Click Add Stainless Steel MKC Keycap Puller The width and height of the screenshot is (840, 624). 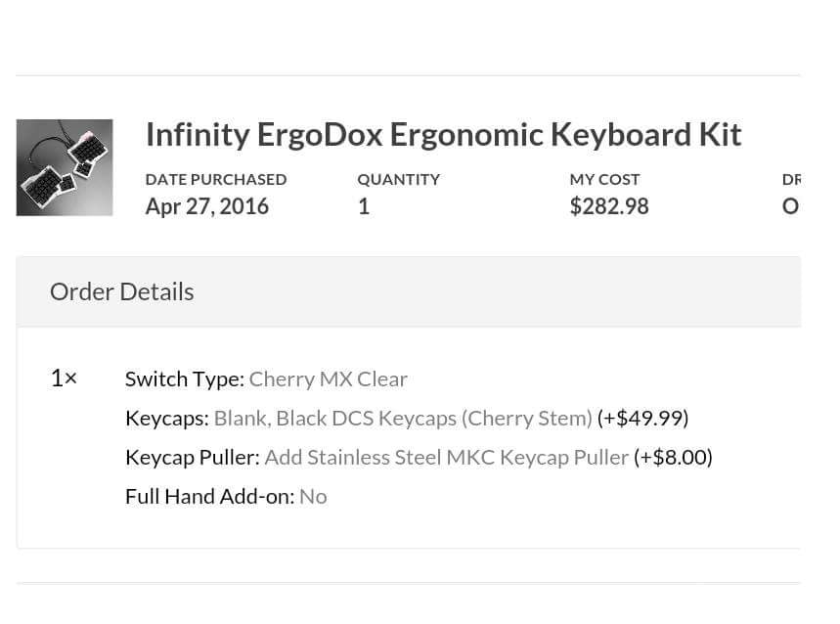click(446, 457)
